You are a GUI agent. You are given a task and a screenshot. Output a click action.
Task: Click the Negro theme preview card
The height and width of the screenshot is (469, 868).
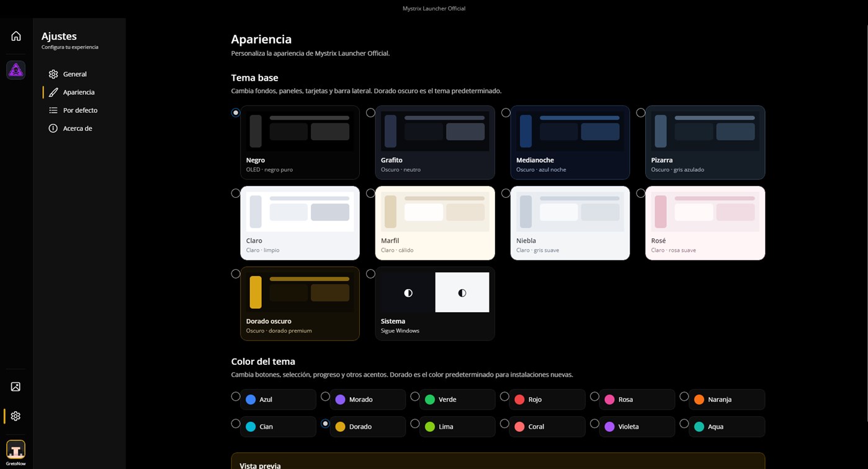pos(300,142)
